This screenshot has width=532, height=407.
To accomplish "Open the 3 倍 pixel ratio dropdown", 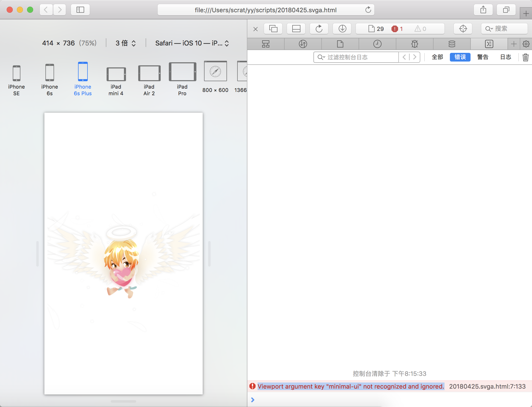I will click(126, 43).
